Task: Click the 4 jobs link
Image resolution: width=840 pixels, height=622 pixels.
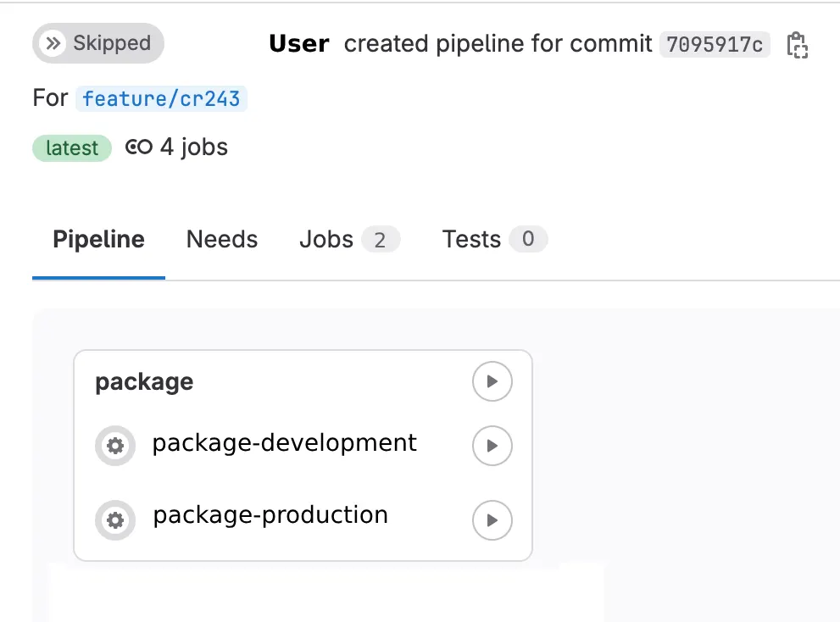Action: click(192, 147)
